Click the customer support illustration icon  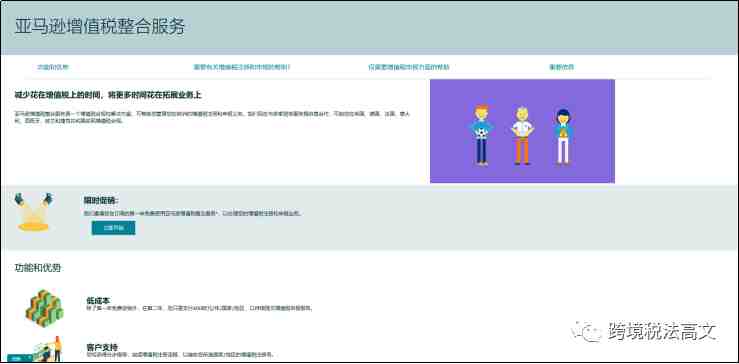[47, 349]
